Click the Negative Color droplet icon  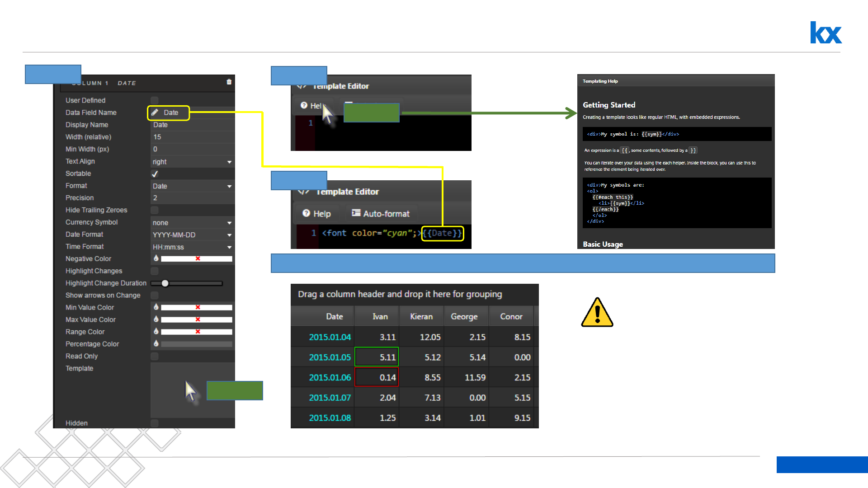tap(156, 258)
